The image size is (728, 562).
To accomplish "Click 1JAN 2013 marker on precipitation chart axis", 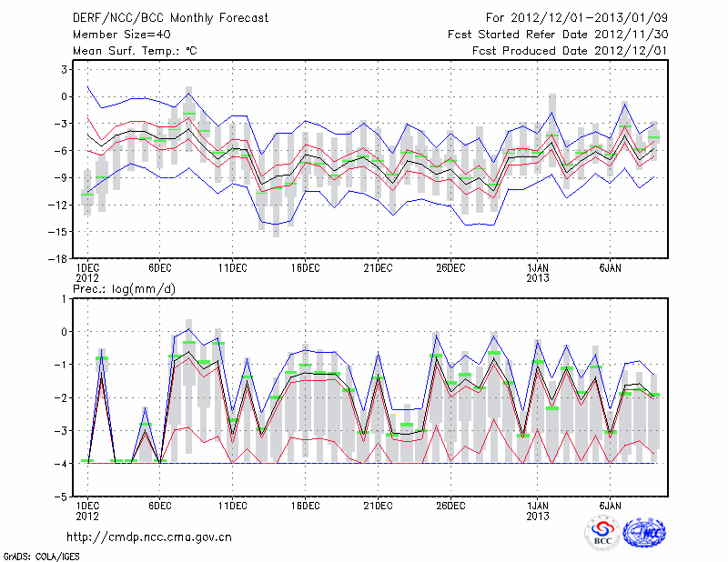I will click(538, 510).
